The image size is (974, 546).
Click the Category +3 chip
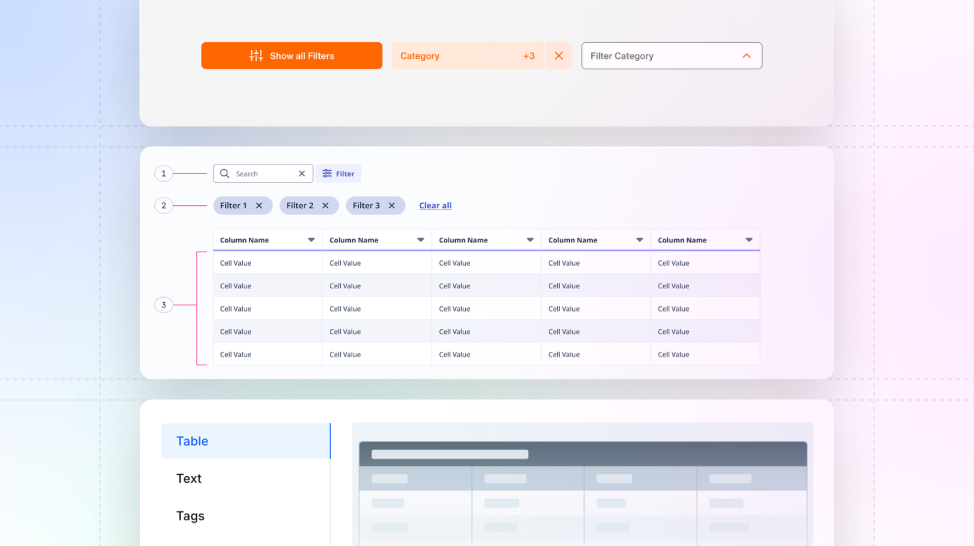tap(468, 56)
